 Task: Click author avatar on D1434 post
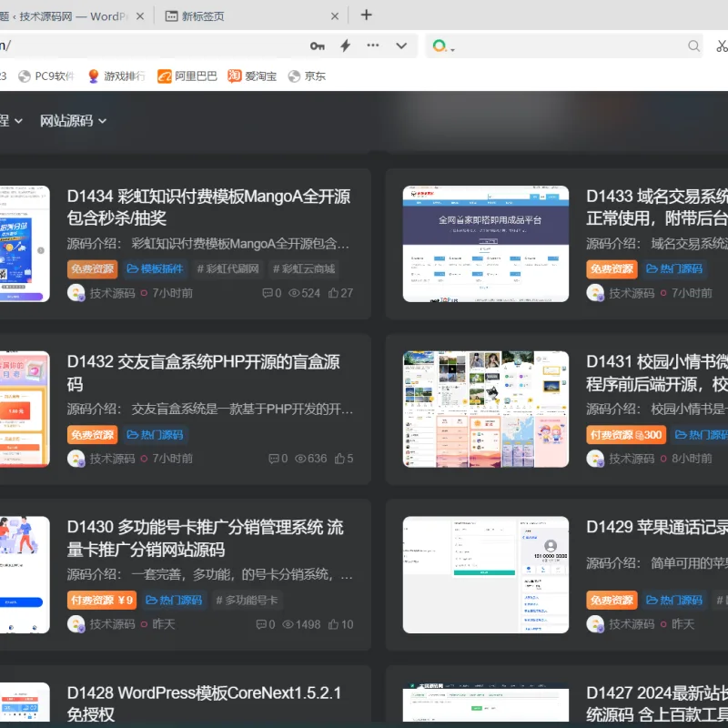[76, 293]
